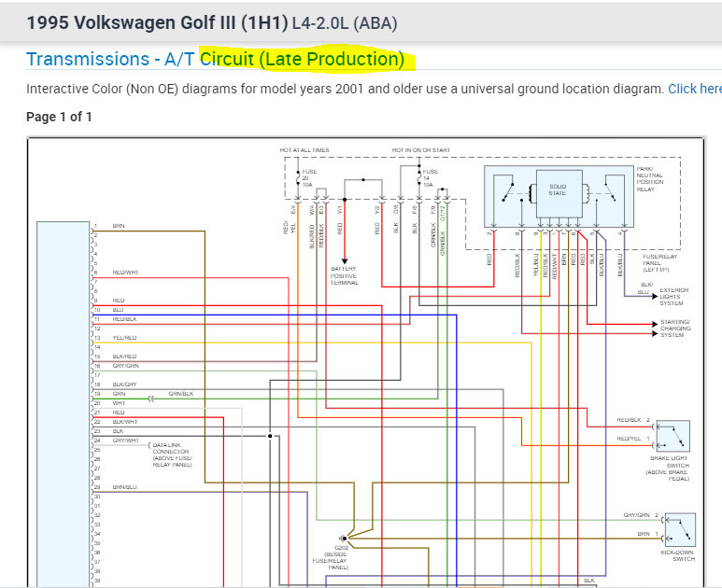Select the 'FUSE 20 10A' label

(309, 178)
